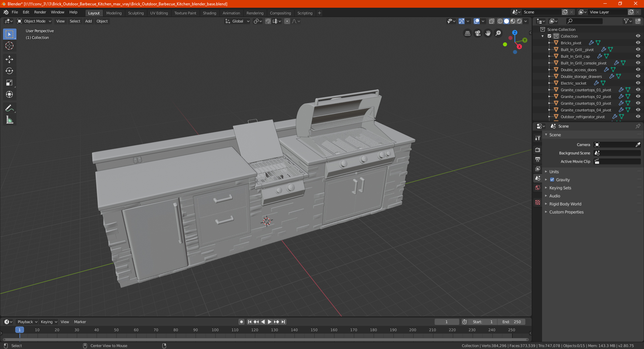Hide Electric_socket object
Screen dimensions: 644x349
pos(638,83)
